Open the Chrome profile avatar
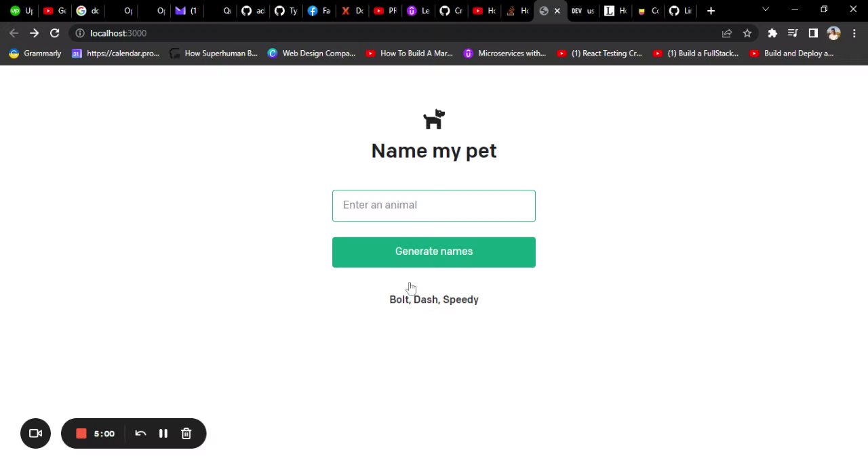Image resolution: width=868 pixels, height=469 pixels. [x=833, y=33]
